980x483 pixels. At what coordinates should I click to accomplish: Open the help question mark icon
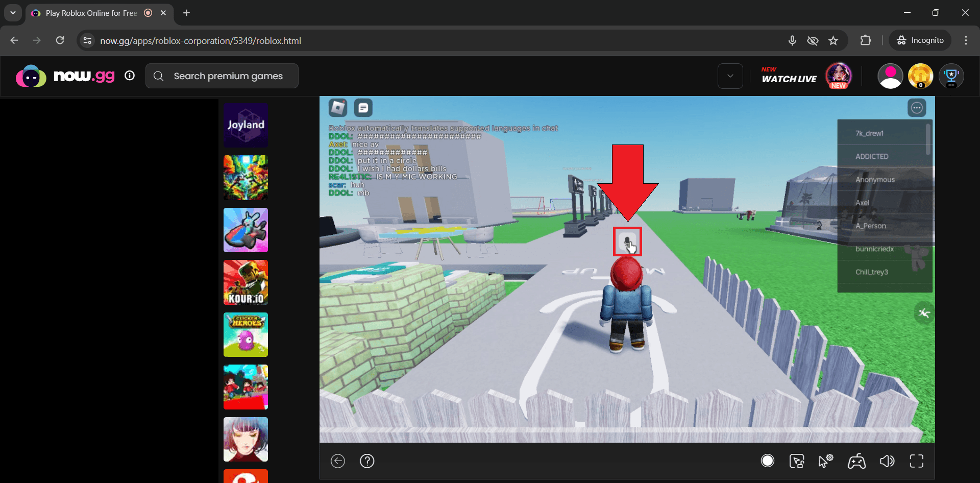367,461
